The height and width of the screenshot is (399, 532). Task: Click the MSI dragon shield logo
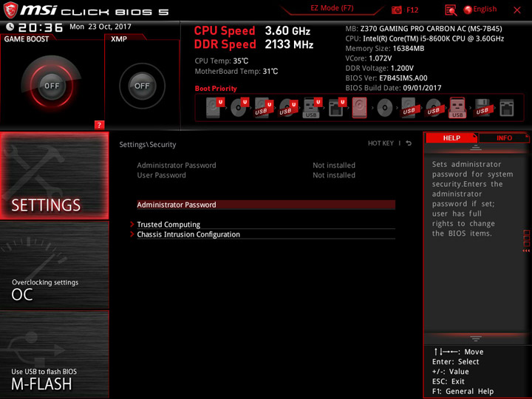click(x=10, y=10)
